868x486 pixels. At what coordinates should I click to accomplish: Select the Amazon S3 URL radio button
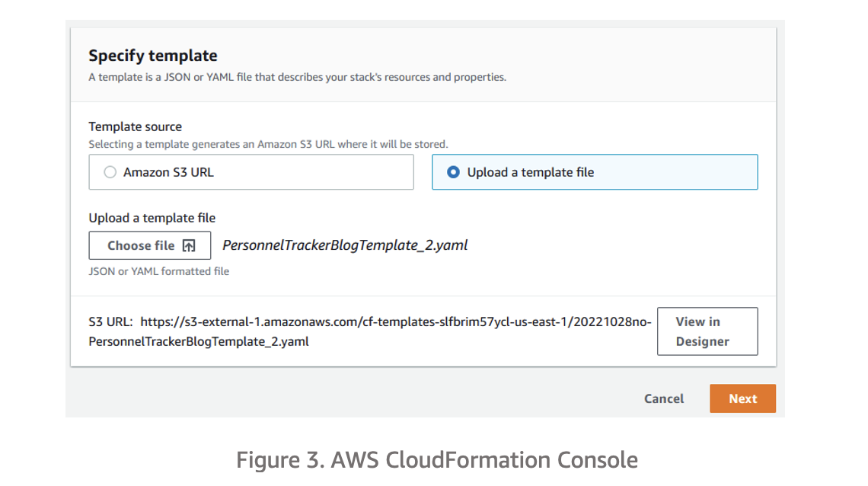pyautogui.click(x=110, y=172)
